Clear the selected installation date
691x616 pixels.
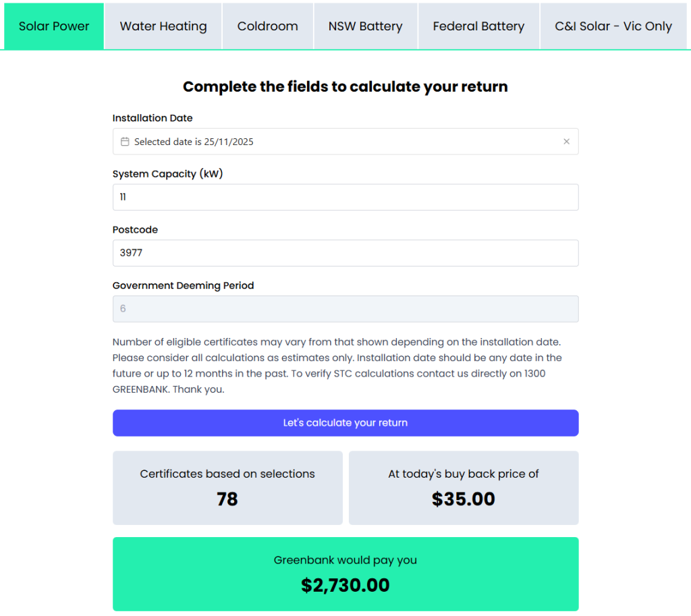(x=566, y=142)
